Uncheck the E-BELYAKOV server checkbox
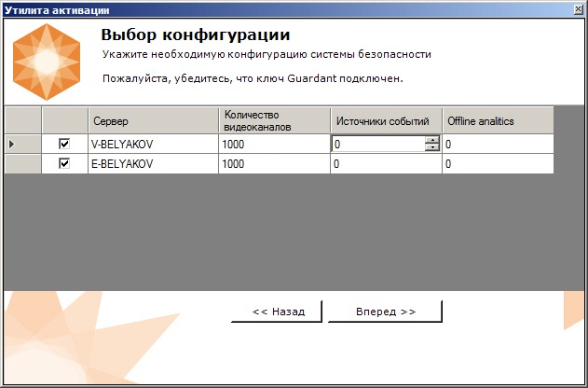The image size is (588, 388). click(x=64, y=163)
